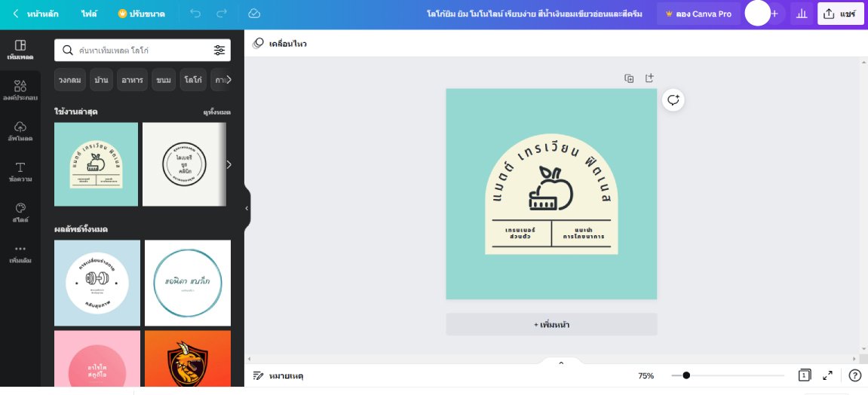Toggle grid view page thumbnails
The width and height of the screenshot is (868, 395).
805,375
